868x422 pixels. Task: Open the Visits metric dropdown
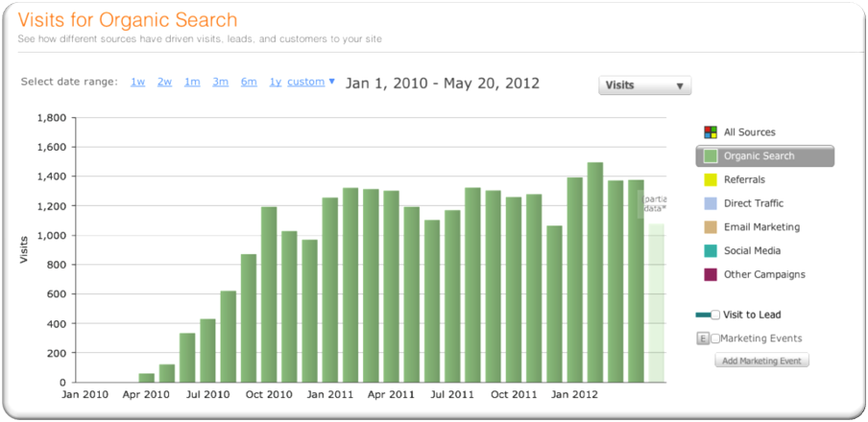tap(644, 85)
